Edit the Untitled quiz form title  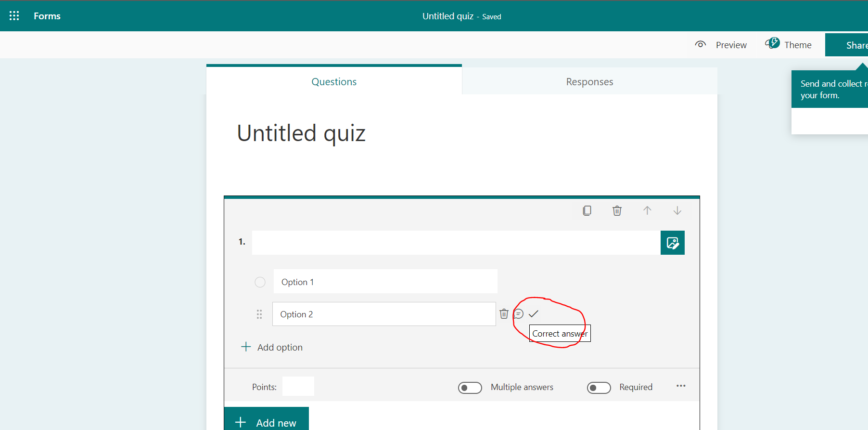pyautogui.click(x=301, y=133)
